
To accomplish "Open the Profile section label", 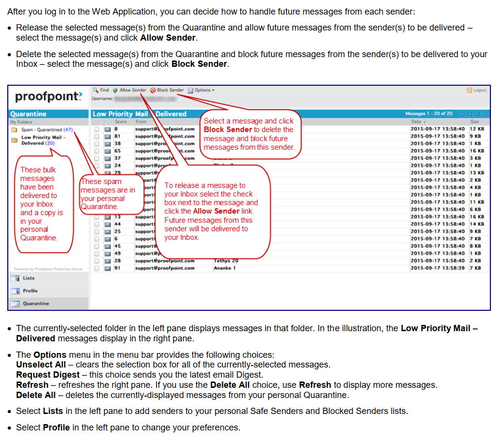I will [x=30, y=291].
